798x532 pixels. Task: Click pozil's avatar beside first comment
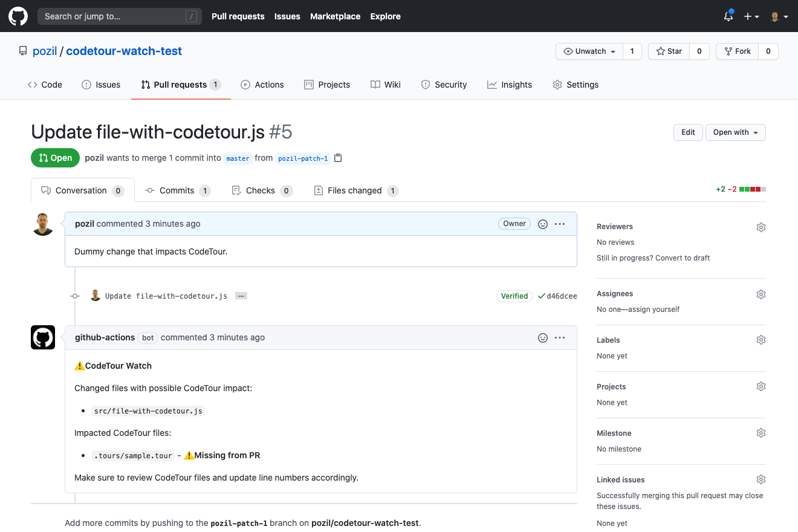point(43,224)
